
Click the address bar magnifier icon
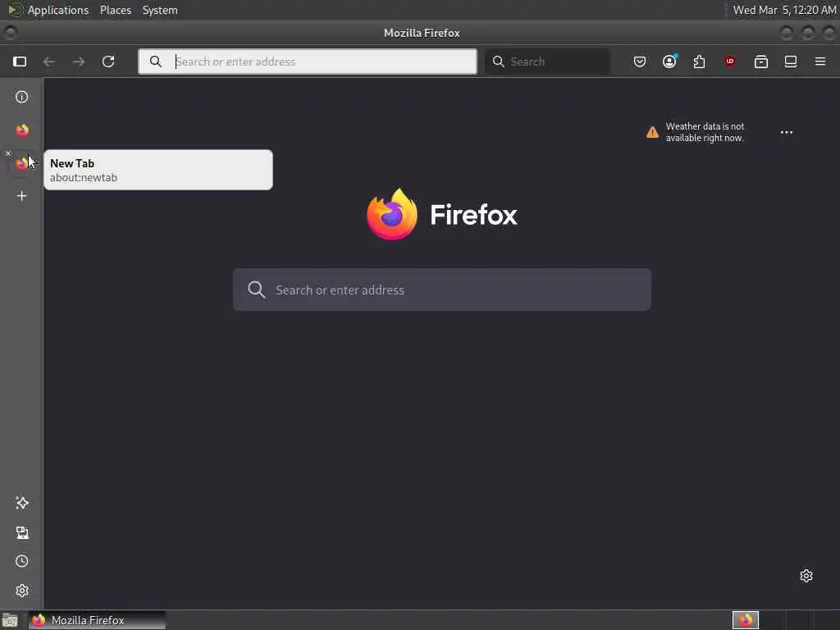(155, 62)
